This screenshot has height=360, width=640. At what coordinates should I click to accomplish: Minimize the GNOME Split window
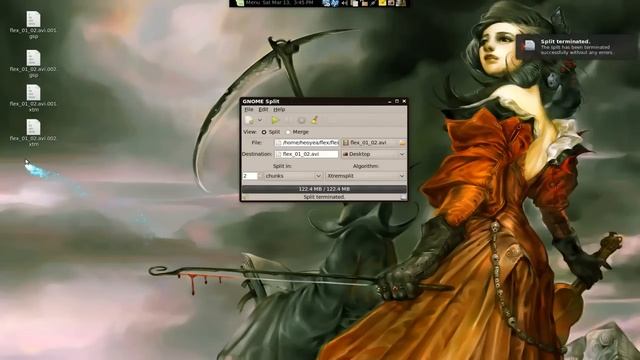pyautogui.click(x=389, y=101)
